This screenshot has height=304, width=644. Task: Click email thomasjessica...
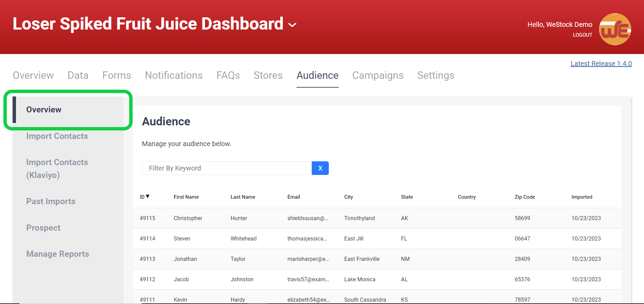pos(307,238)
